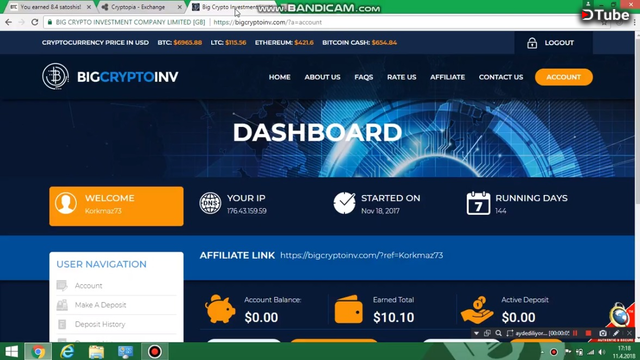Open the HOME menu item
This screenshot has width=640, height=360.
(x=280, y=77)
